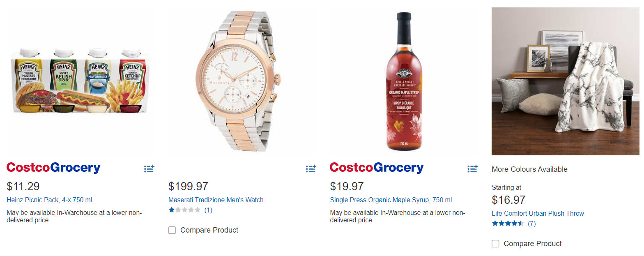Click the plush throw product image

click(566, 81)
